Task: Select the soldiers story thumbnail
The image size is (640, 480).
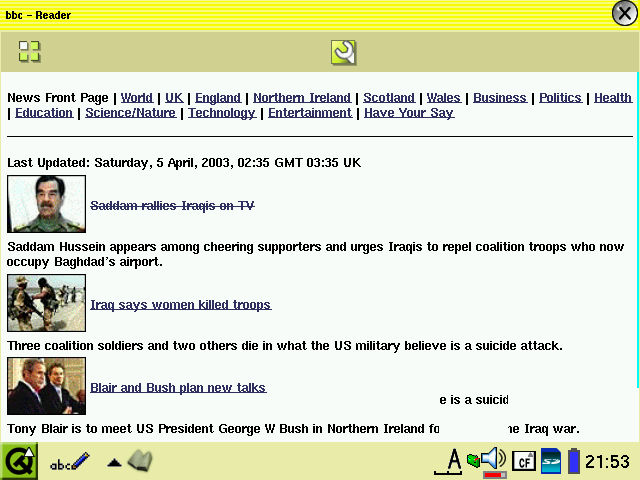Action: click(47, 303)
